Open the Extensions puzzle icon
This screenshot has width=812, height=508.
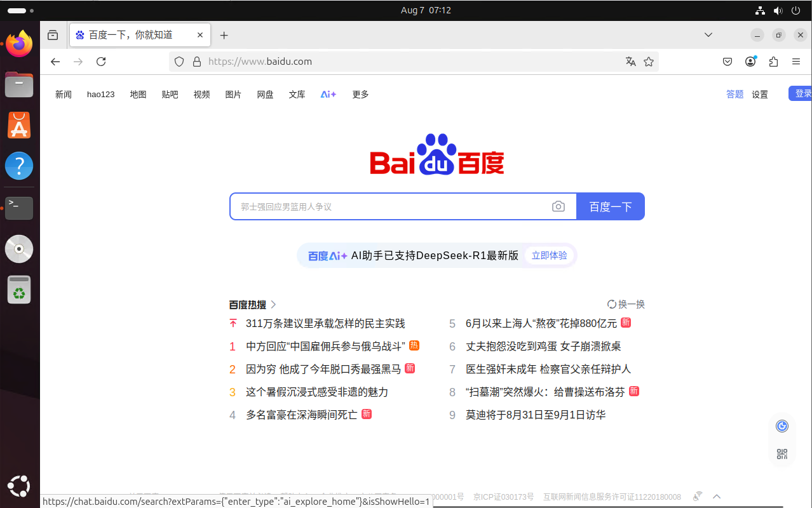click(773, 62)
